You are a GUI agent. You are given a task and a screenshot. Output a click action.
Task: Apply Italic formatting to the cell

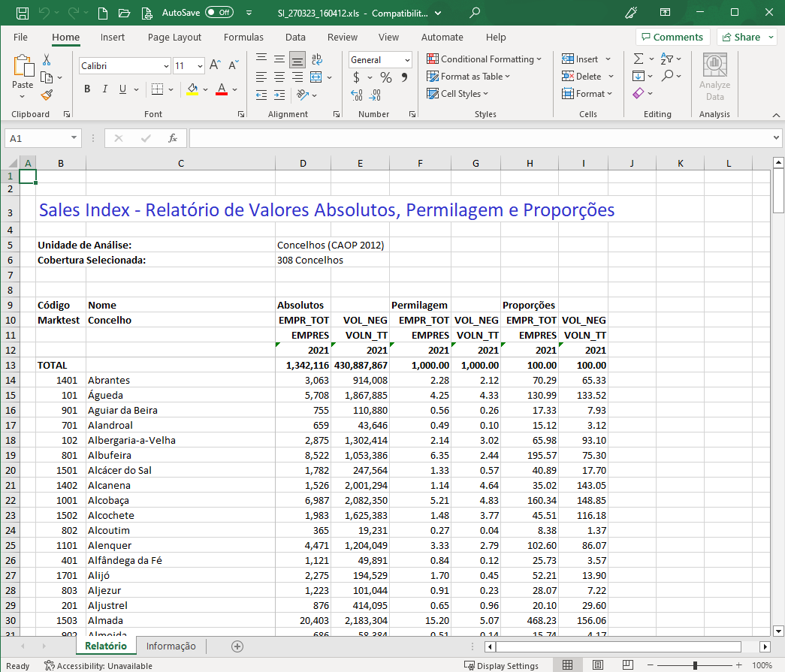tap(105, 89)
